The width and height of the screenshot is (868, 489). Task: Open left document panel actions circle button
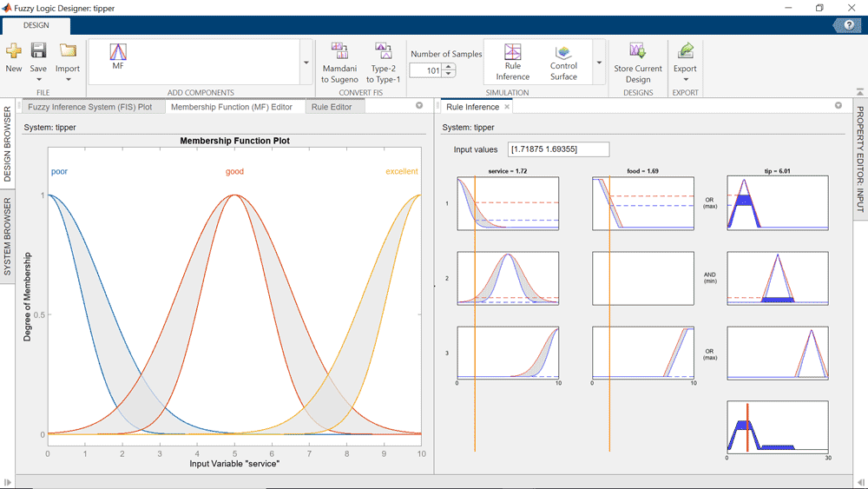[419, 105]
